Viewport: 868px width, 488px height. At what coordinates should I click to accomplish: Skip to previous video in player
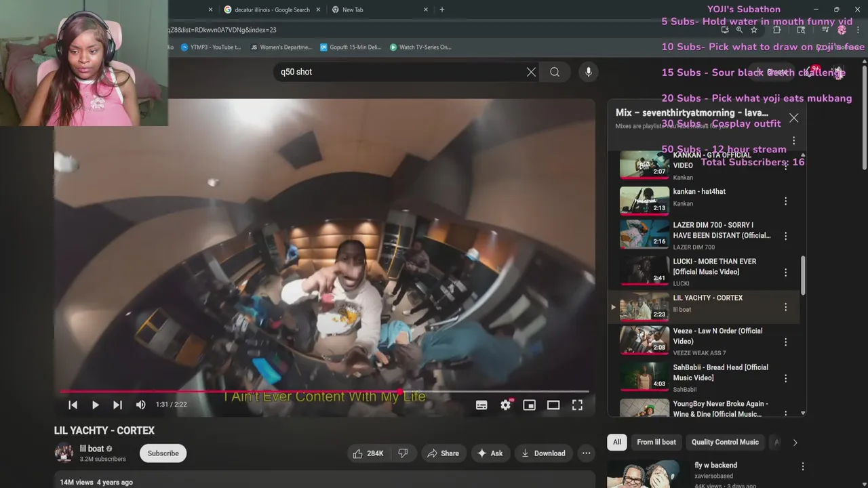(73, 405)
